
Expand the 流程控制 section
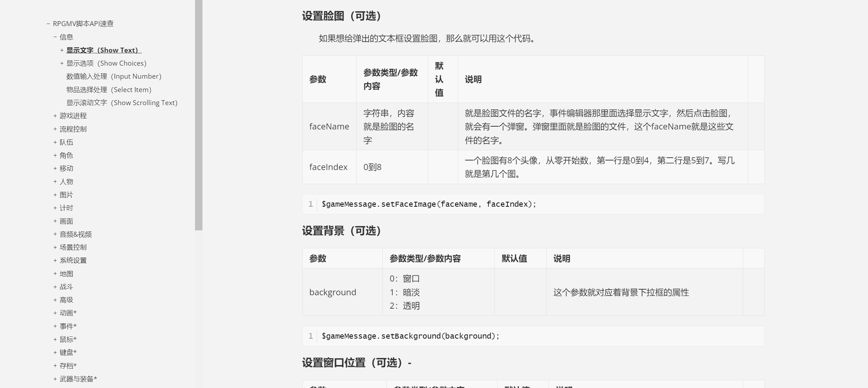point(55,129)
